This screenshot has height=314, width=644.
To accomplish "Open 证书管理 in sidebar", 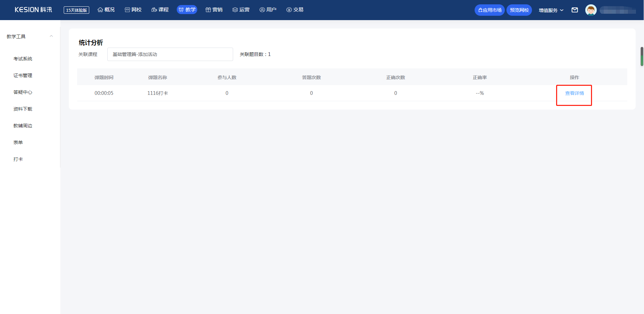I will 23,75.
